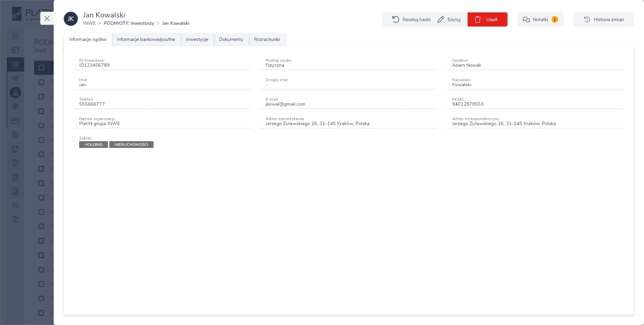The height and width of the screenshot is (325, 644).
Task: Select the Rozrachunki tab
Action: click(x=267, y=39)
